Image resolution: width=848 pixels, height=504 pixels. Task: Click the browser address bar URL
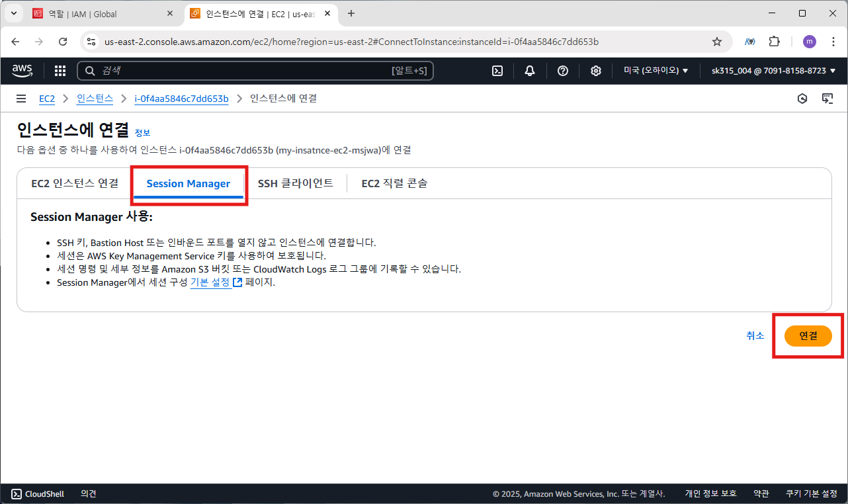coord(351,42)
